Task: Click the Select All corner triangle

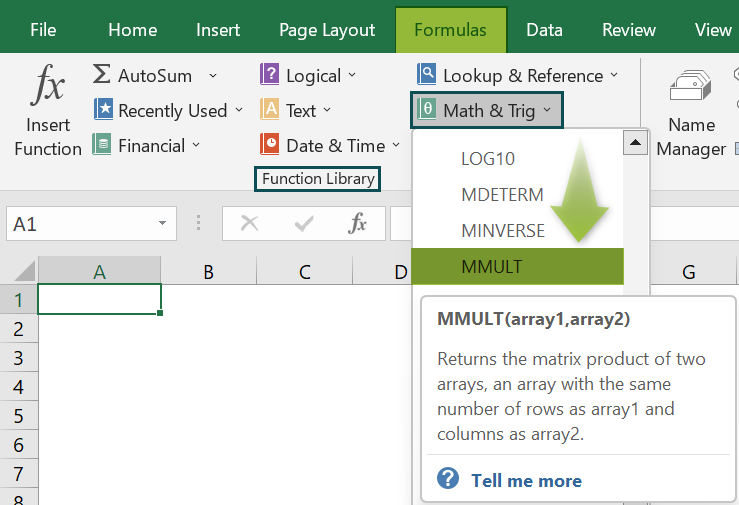Action: [25, 271]
